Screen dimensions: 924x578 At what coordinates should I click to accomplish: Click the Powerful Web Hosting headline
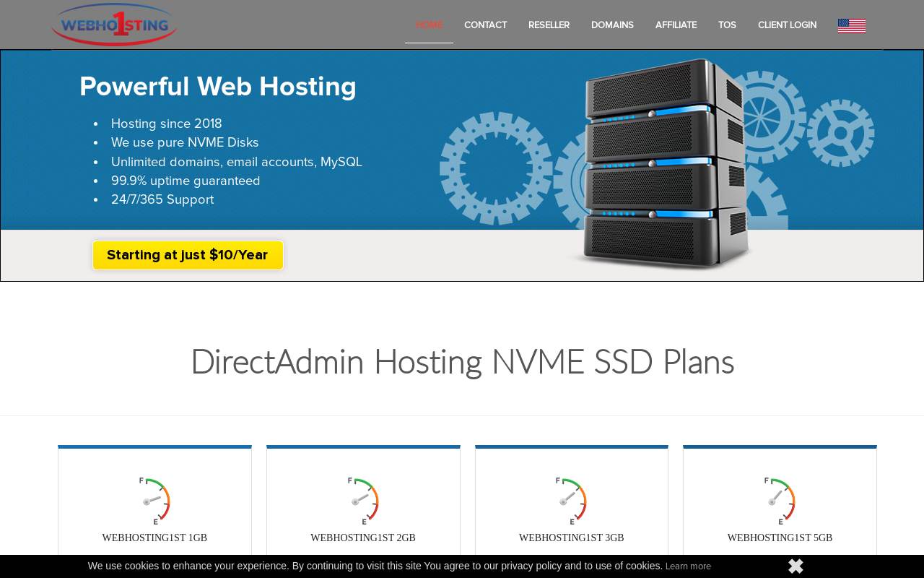point(218,87)
